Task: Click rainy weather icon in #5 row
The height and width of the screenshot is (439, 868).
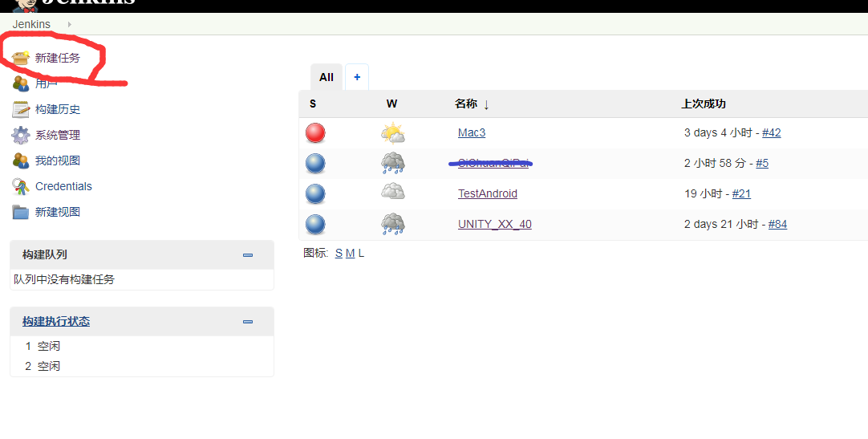Action: coord(393,163)
